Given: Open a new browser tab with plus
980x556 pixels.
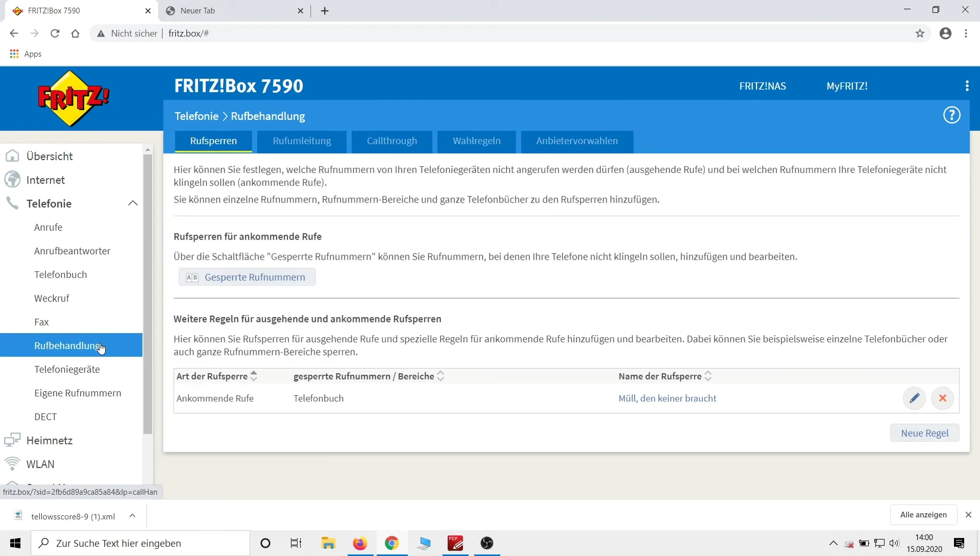Looking at the screenshot, I should pos(325,11).
